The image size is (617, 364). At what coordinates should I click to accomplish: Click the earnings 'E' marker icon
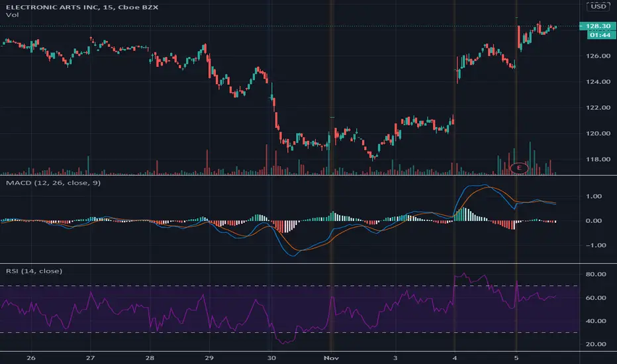coord(519,168)
